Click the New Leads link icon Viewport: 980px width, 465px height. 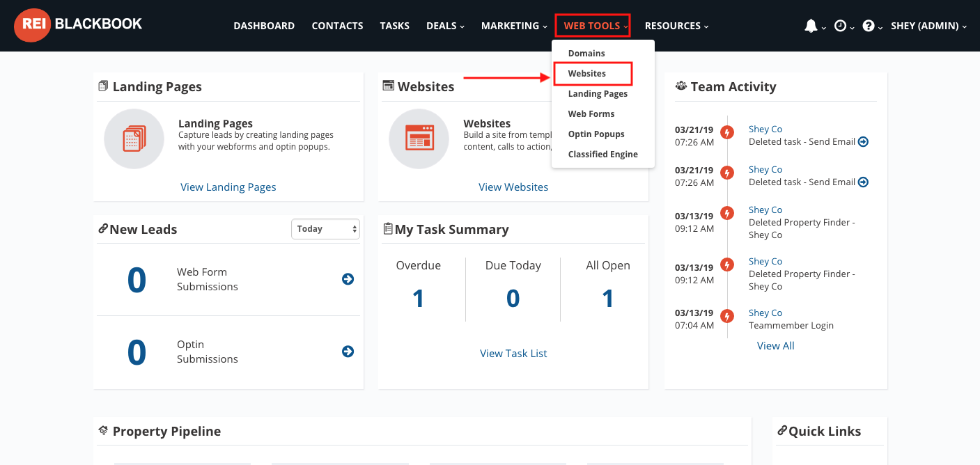pyautogui.click(x=103, y=228)
